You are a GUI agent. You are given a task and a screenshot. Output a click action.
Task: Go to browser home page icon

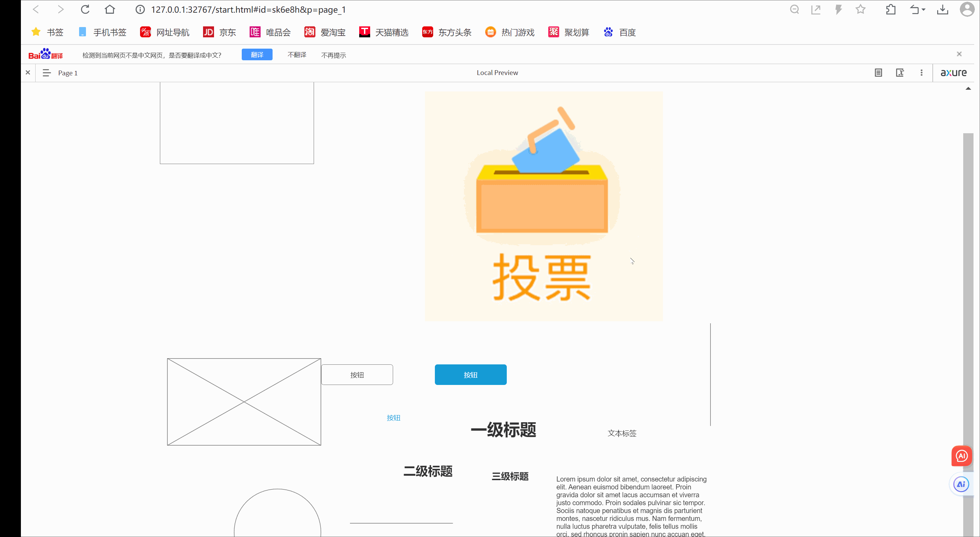point(110,10)
